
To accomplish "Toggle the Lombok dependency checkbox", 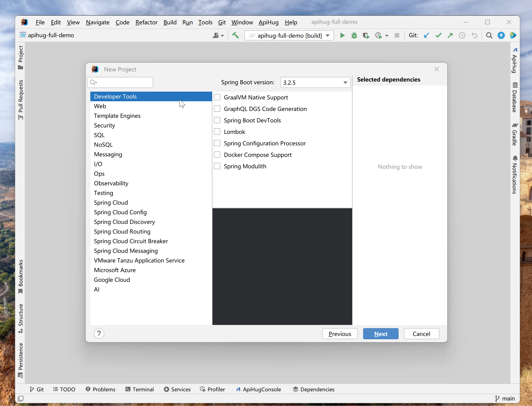I will [218, 131].
